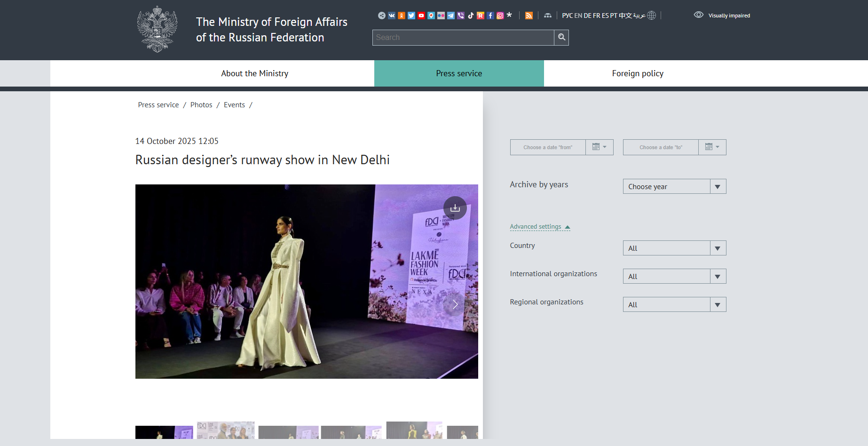Click headline "Russian designer's runway show in New Delhi"
The image size is (868, 446).
pyautogui.click(x=262, y=160)
